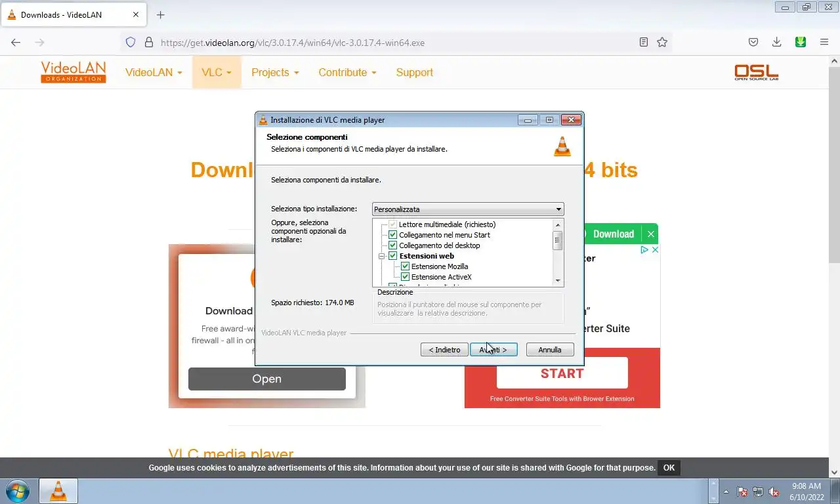
Task: Click the taskbar clock showing 9:08 AM
Action: pyautogui.click(x=807, y=492)
